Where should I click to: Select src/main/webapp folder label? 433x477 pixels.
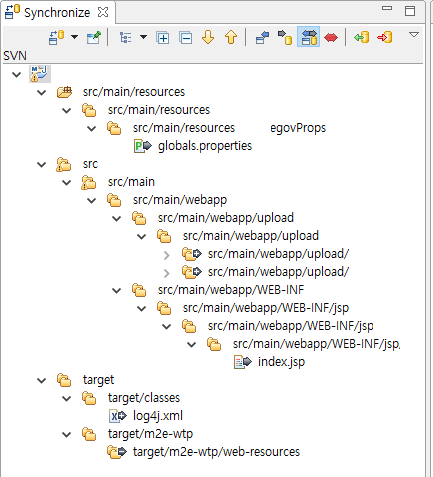click(180, 200)
